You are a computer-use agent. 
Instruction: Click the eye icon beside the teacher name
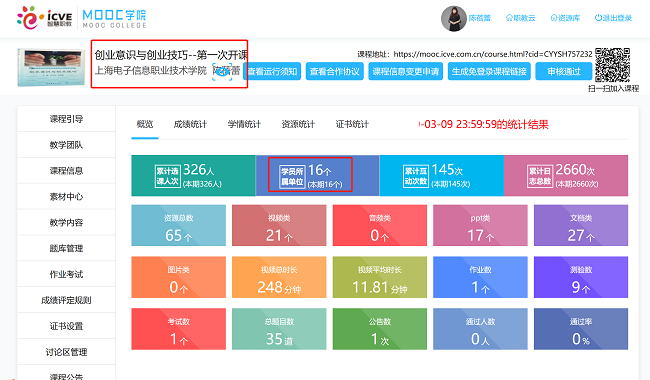click(222, 71)
